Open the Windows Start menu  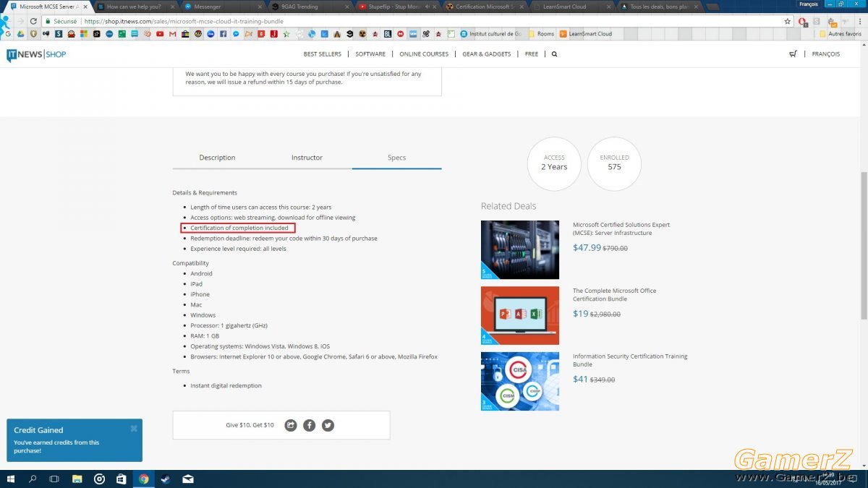point(11,479)
